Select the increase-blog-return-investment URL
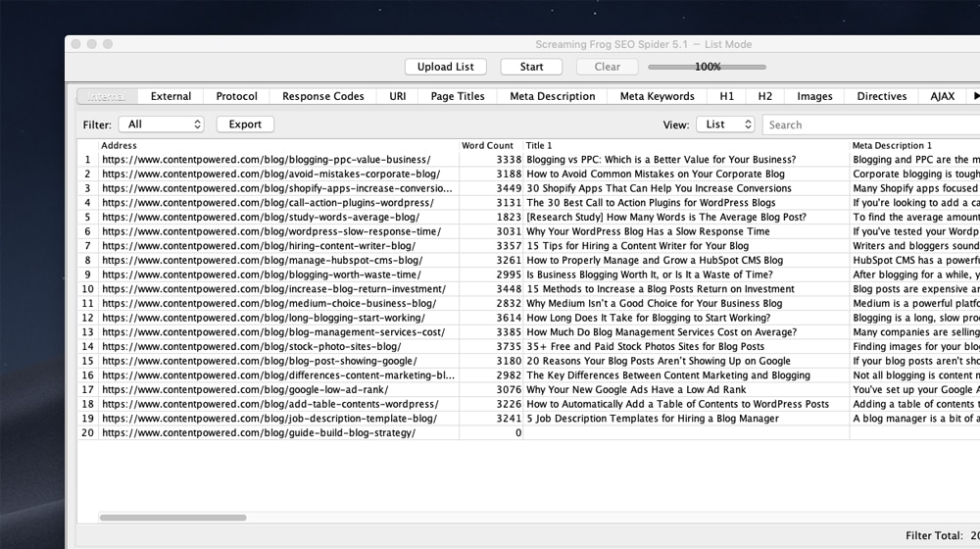The width and height of the screenshot is (980, 549). (273, 289)
